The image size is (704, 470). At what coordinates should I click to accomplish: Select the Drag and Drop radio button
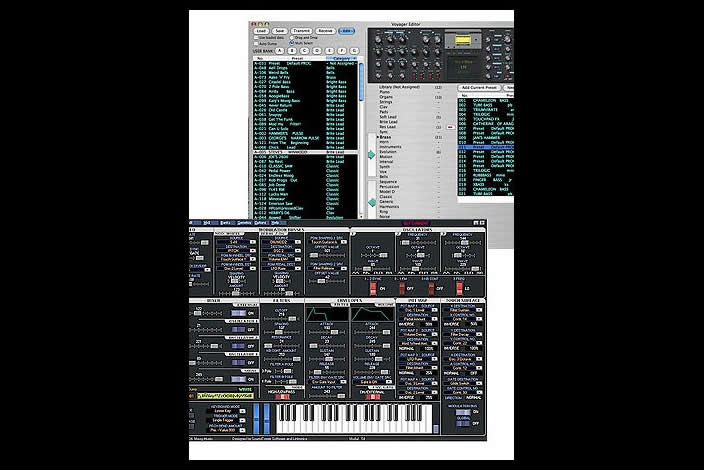292,38
